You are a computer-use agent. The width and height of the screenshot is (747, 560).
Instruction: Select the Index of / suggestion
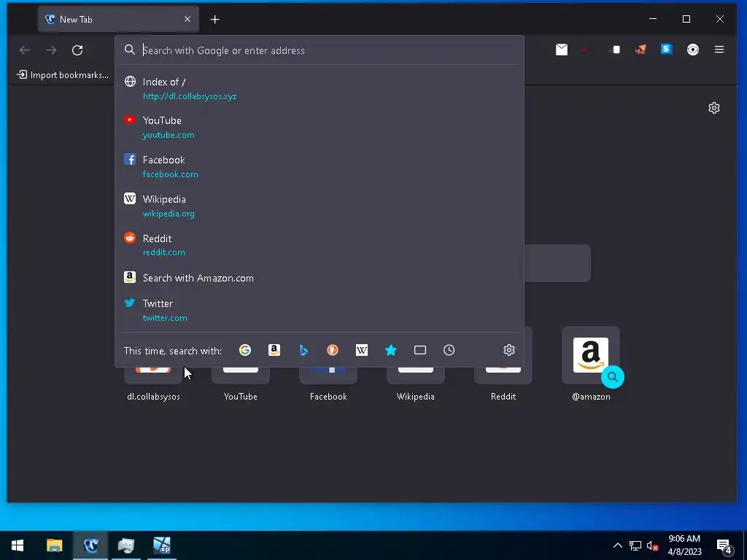click(x=320, y=88)
